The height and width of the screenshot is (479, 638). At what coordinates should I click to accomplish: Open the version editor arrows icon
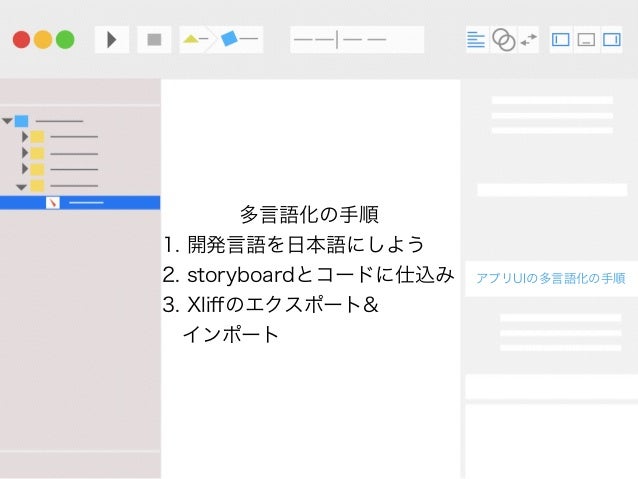click(x=529, y=40)
